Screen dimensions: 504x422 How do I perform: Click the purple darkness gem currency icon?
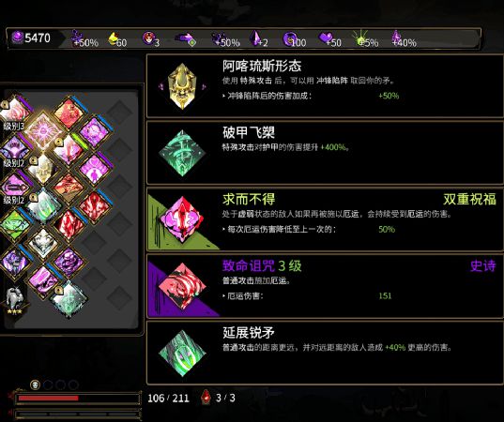coord(17,38)
